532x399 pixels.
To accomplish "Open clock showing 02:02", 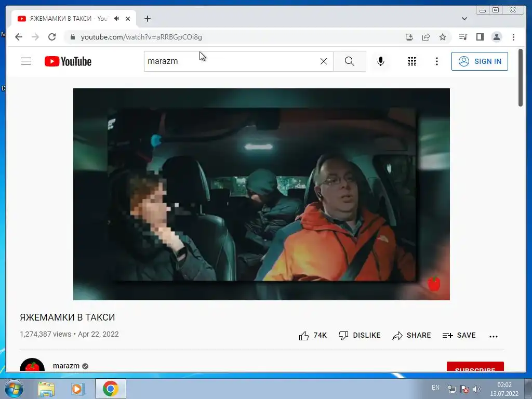I will point(504,389).
